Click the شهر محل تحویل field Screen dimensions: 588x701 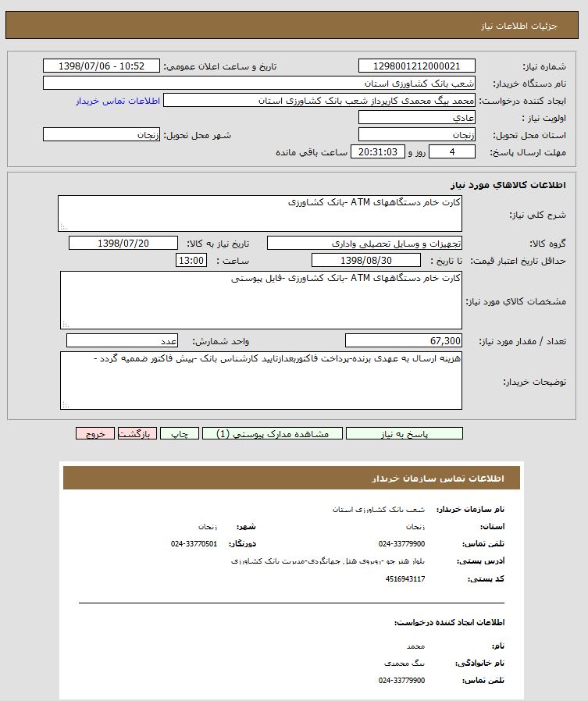[101, 135]
